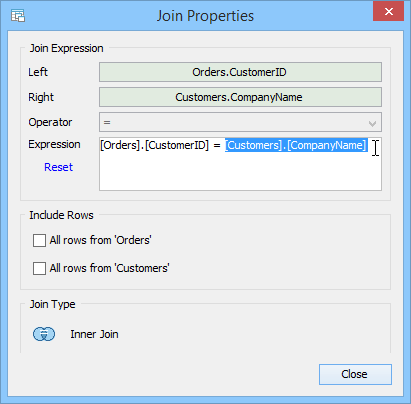Click the Join Properties title bar text
Viewport: 411px width, 404px height.
tap(205, 16)
